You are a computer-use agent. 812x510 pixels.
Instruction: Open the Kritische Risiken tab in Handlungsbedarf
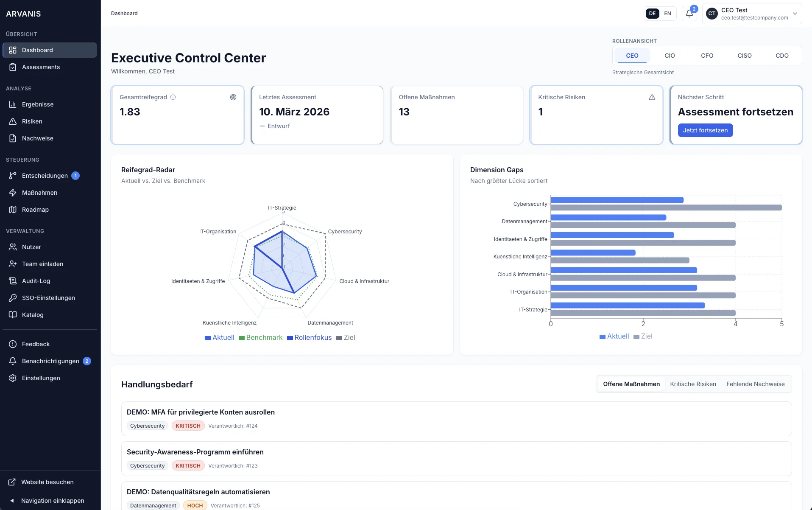click(x=693, y=384)
